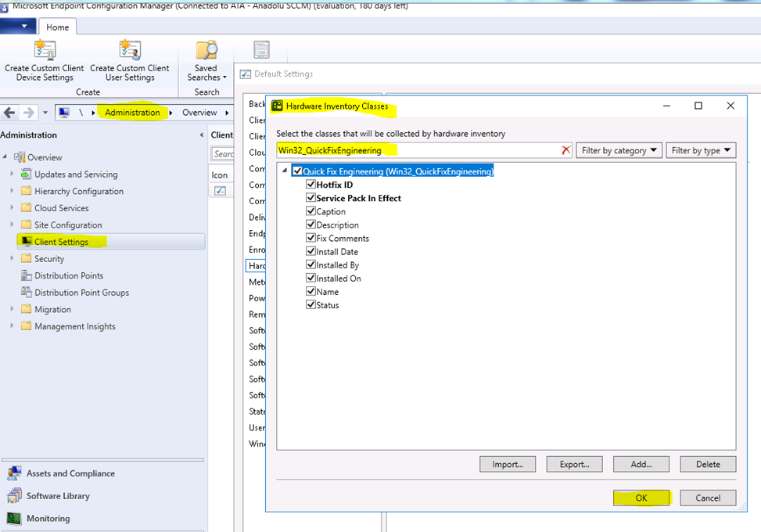The height and width of the screenshot is (532, 761).
Task: Go forward with the forward arrow
Action: (29, 113)
